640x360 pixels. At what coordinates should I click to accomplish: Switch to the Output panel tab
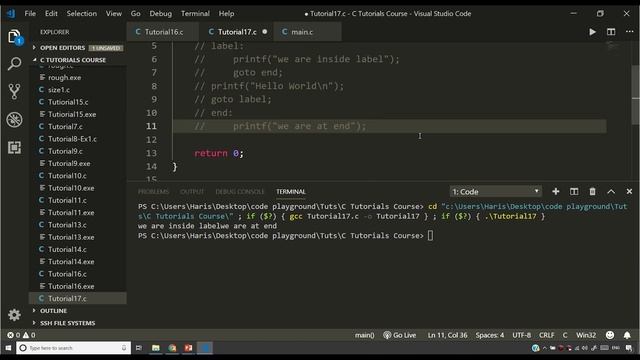click(192, 191)
